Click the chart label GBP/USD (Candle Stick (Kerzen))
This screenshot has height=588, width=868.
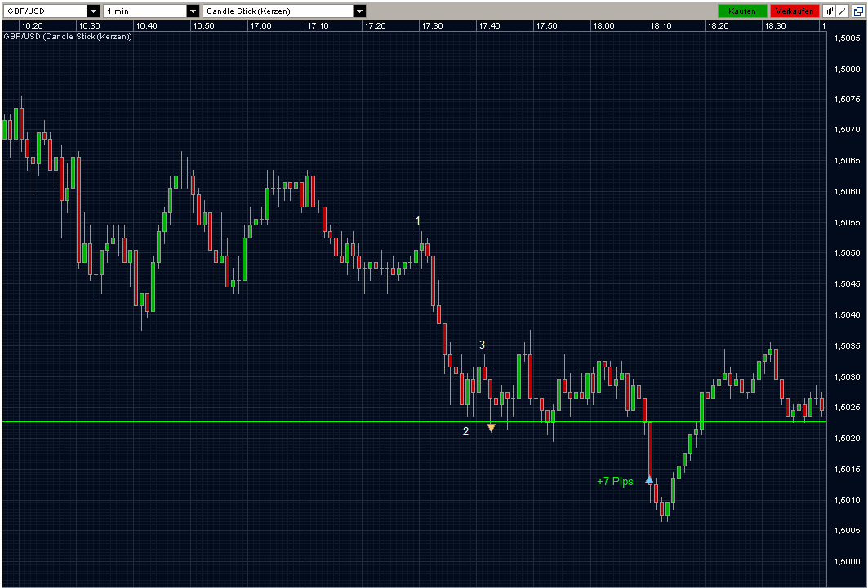point(68,37)
